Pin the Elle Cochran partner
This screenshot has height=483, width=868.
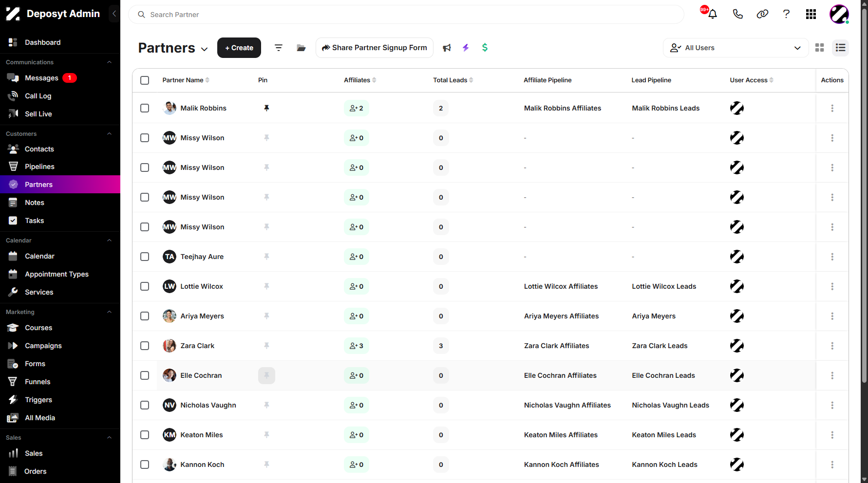266,375
